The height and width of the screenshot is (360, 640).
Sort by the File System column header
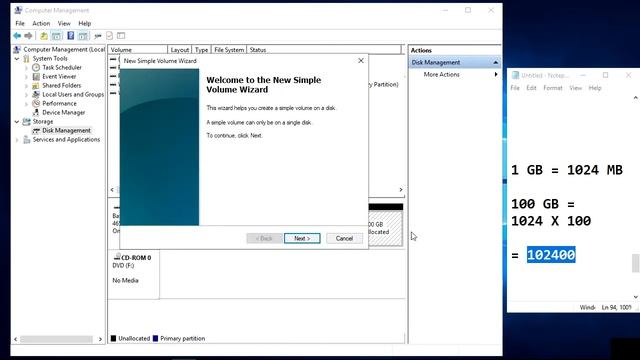(x=229, y=50)
